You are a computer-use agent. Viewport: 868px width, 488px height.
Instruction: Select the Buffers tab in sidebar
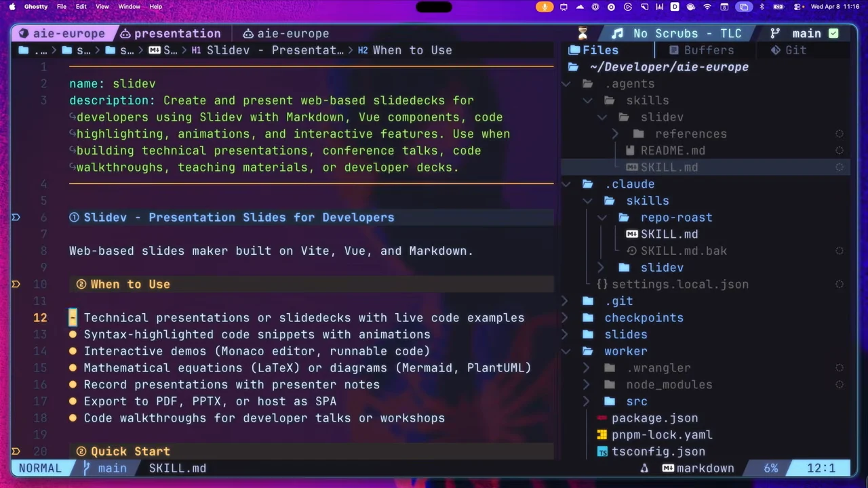pyautogui.click(x=701, y=50)
